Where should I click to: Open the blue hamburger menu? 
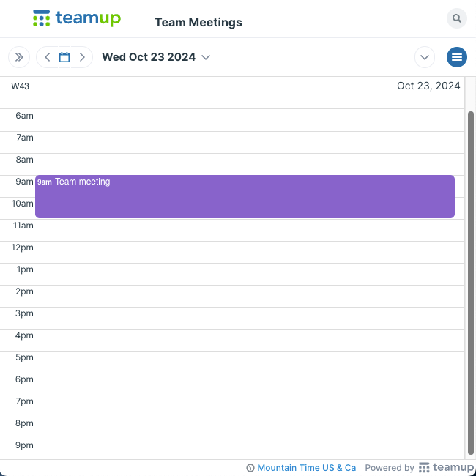point(456,57)
